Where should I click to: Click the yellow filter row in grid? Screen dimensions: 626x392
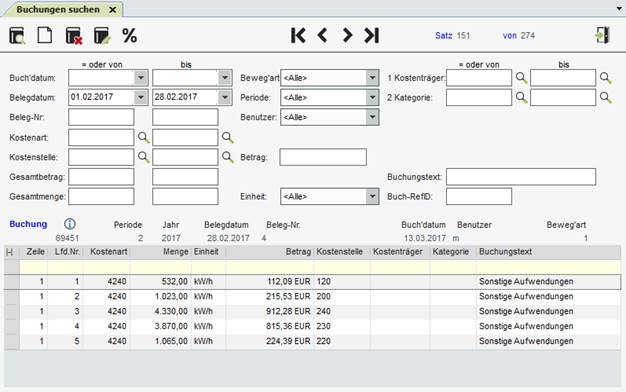click(320, 267)
